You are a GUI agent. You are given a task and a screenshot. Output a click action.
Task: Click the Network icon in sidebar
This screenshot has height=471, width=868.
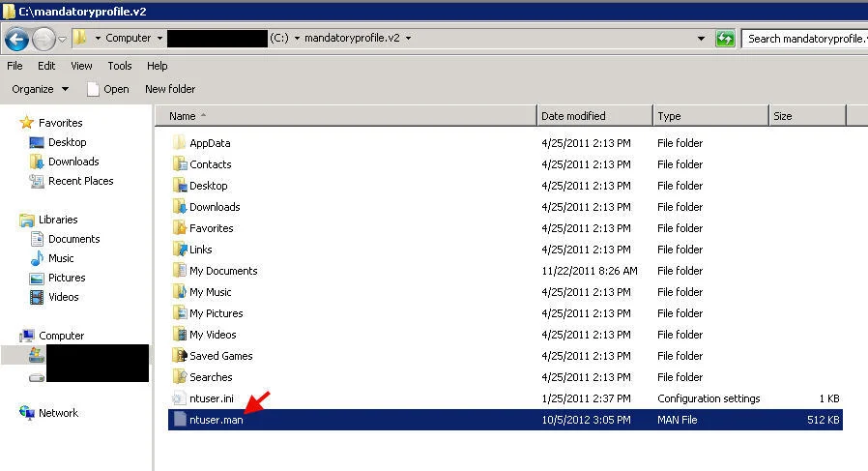pyautogui.click(x=26, y=413)
